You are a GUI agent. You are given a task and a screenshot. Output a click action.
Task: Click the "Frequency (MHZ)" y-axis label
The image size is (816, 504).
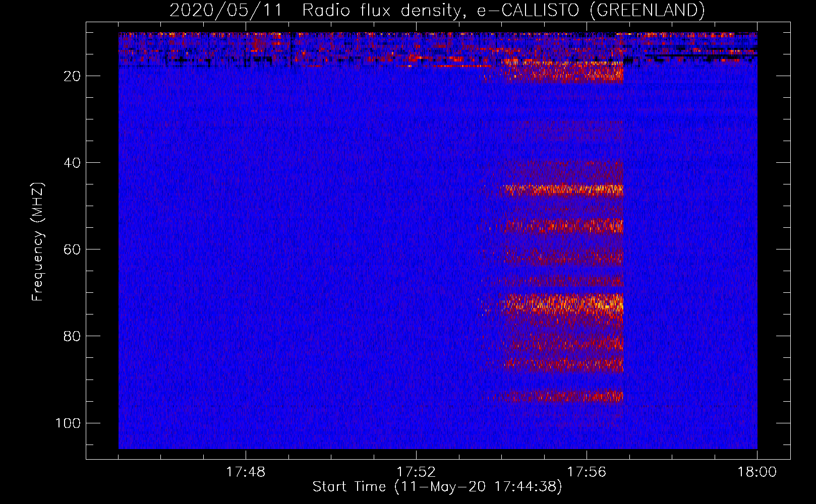[x=38, y=242]
